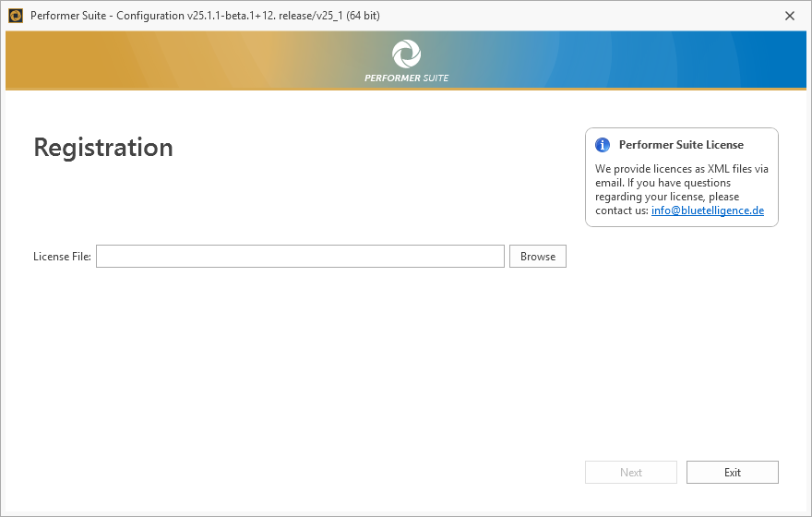This screenshot has width=812, height=517.
Task: Exit the configuration wizard via Exit button
Action: point(732,473)
